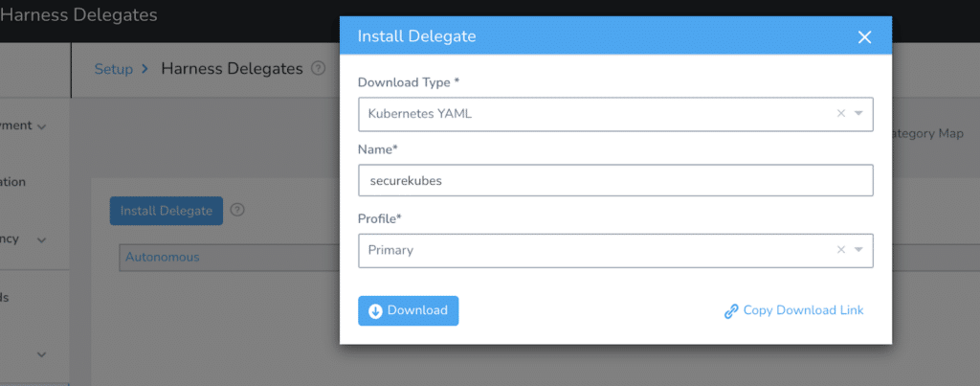This screenshot has width=980, height=386.
Task: Expand the Download Type dropdown arrow
Action: point(858,113)
